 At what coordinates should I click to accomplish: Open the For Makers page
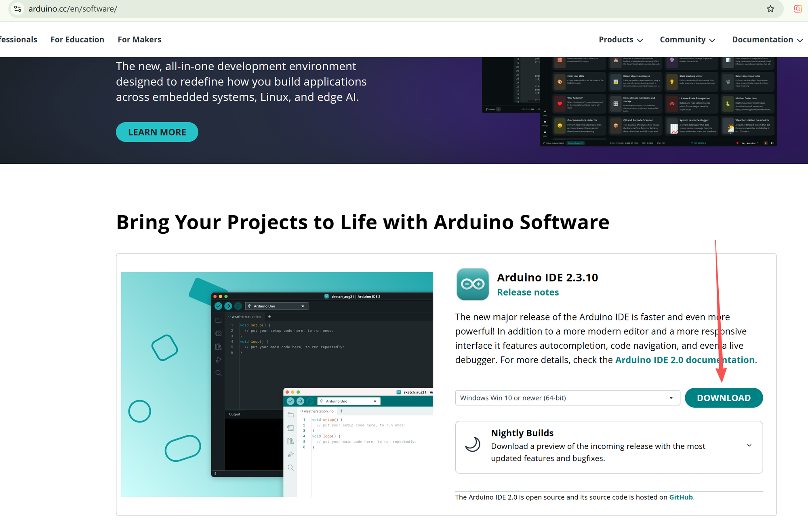(139, 40)
